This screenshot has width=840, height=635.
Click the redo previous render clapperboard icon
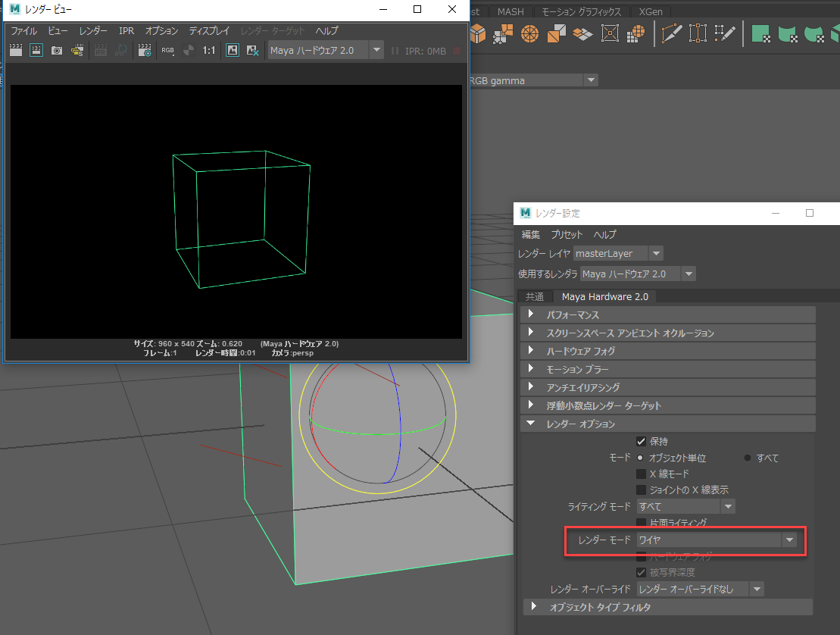pyautogui.click(x=16, y=50)
